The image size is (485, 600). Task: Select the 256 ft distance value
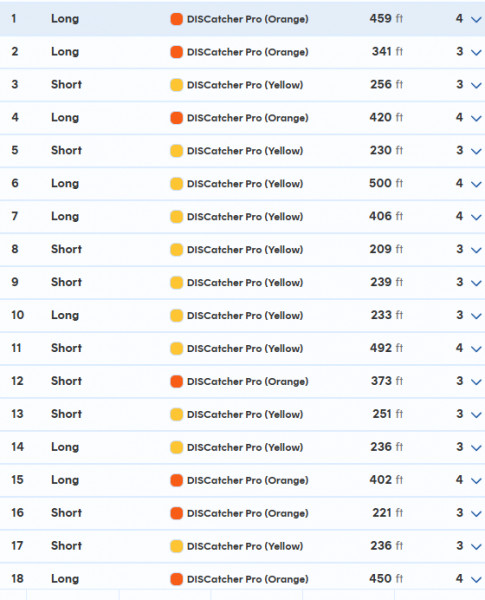pyautogui.click(x=386, y=84)
